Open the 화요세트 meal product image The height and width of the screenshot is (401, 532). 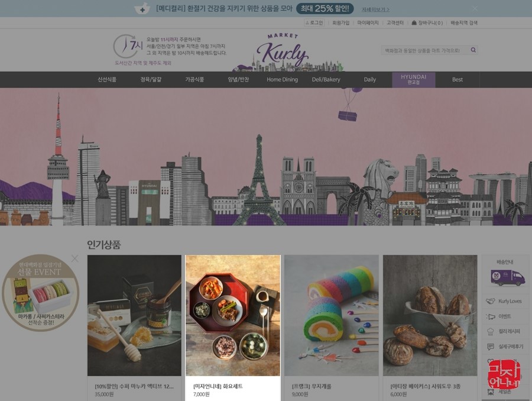(x=233, y=315)
